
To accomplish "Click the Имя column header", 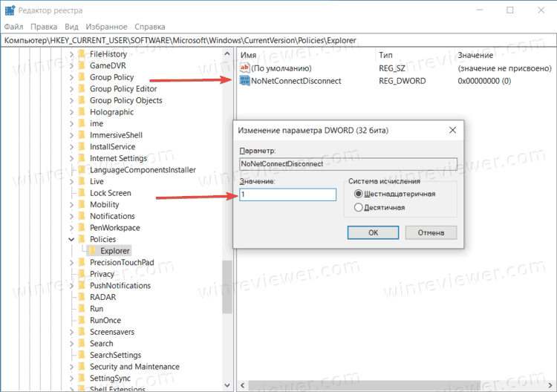I will pyautogui.click(x=248, y=55).
